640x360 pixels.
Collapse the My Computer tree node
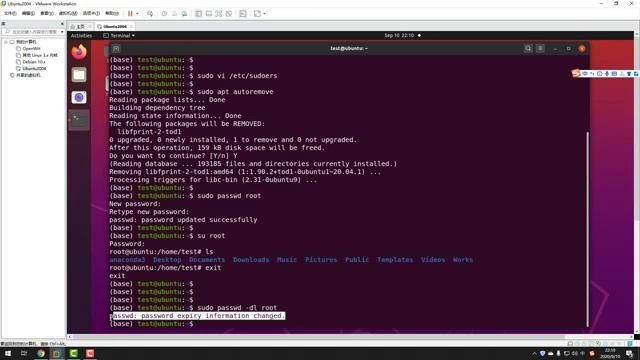[6, 42]
